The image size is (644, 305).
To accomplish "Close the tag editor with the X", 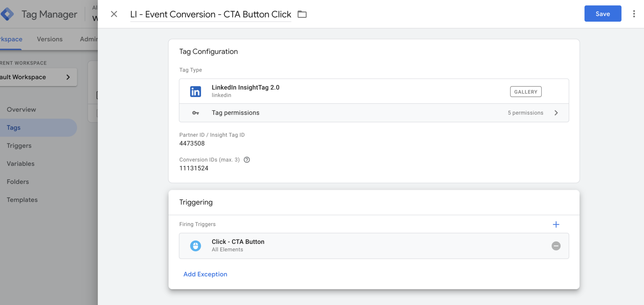I will point(114,14).
